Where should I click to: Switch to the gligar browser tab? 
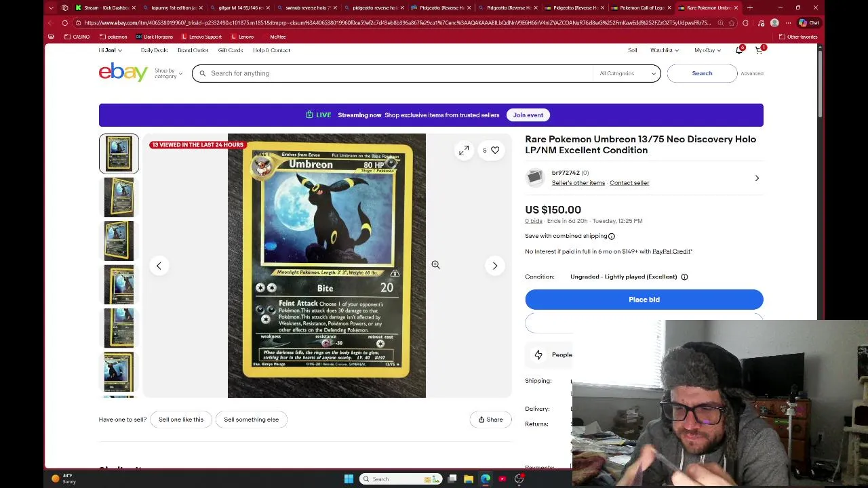tap(239, 7)
